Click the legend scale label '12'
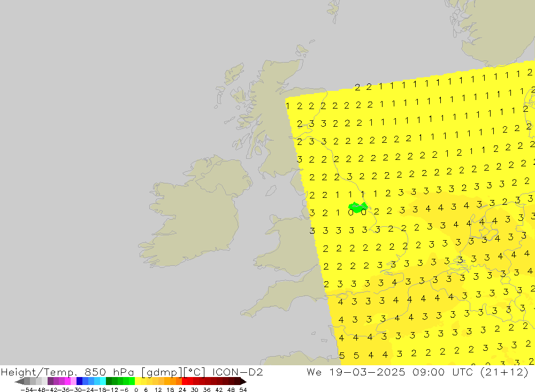Image resolution: width=535 pixels, height=392 pixels. [x=158, y=390]
